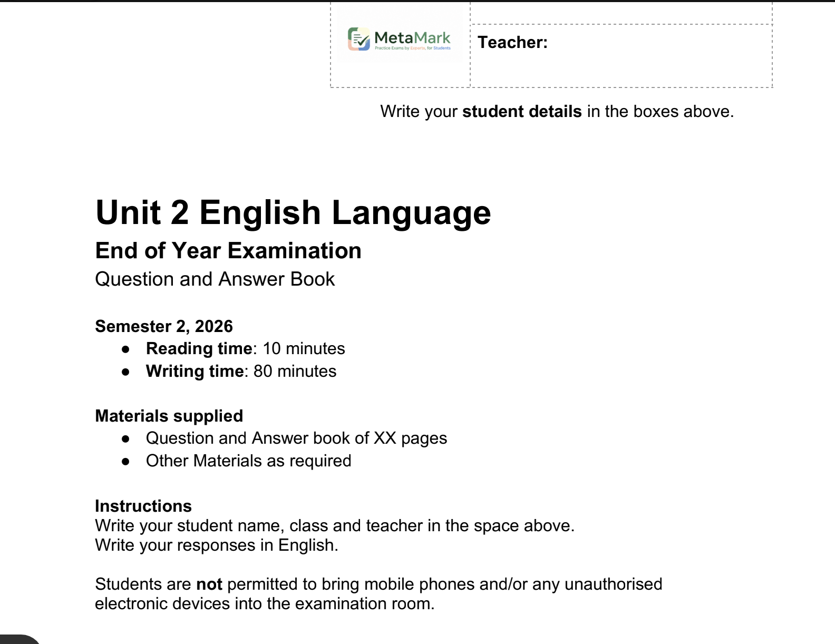
Task: Click the Teacher field box
Action: (x=621, y=55)
